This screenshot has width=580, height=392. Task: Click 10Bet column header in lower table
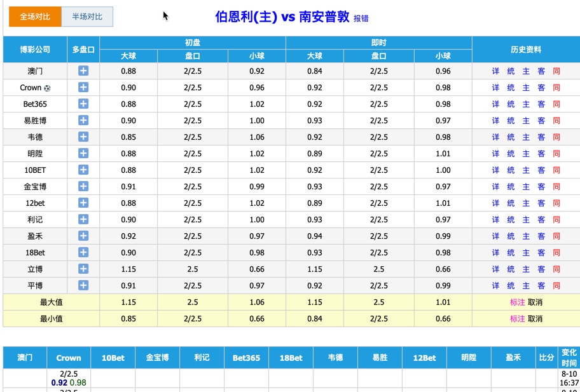click(113, 358)
